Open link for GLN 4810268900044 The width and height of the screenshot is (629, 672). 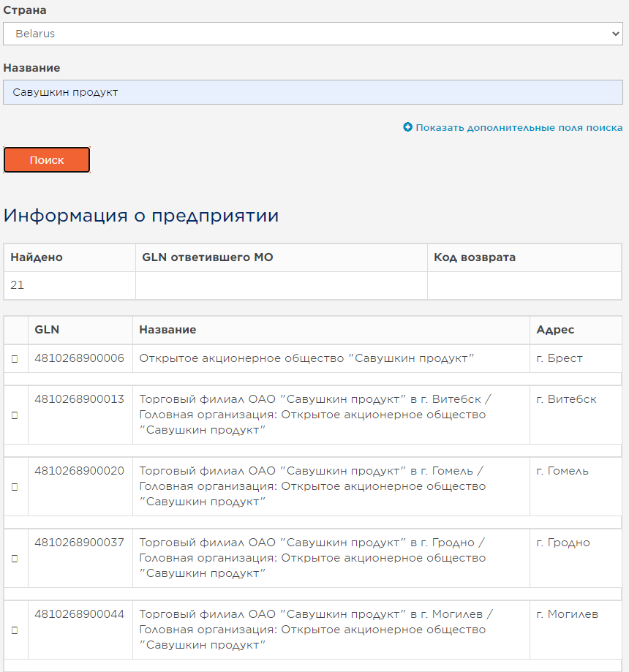click(x=80, y=614)
